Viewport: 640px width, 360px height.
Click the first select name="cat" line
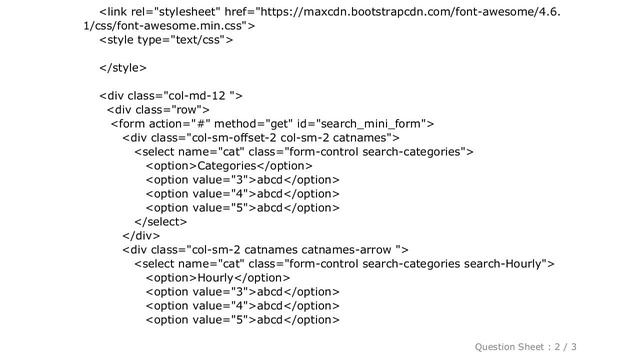pos(304,151)
